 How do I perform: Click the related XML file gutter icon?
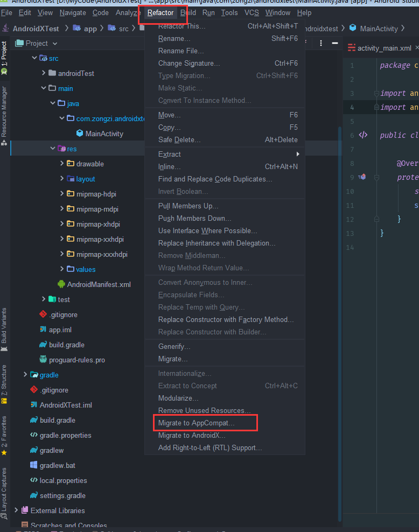[x=363, y=135]
